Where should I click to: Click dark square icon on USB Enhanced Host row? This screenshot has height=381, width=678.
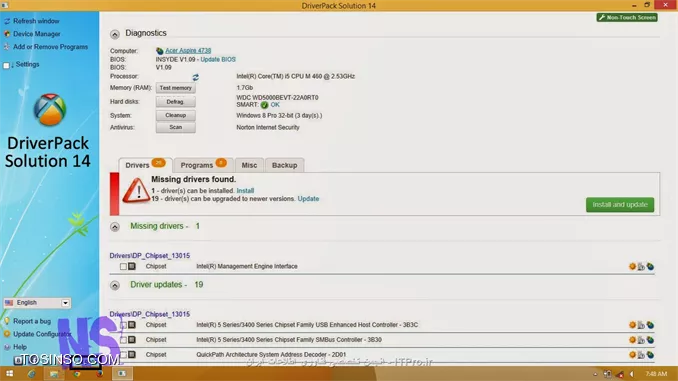click(132, 325)
